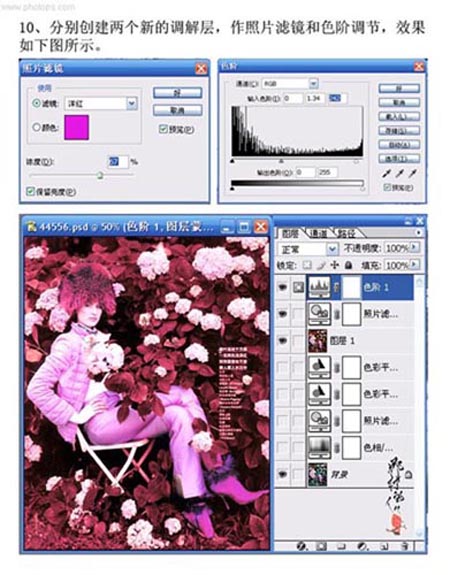450x575 pixels.
Task: Click the layers palette collapse icon in title bar
Action: [x=409, y=221]
